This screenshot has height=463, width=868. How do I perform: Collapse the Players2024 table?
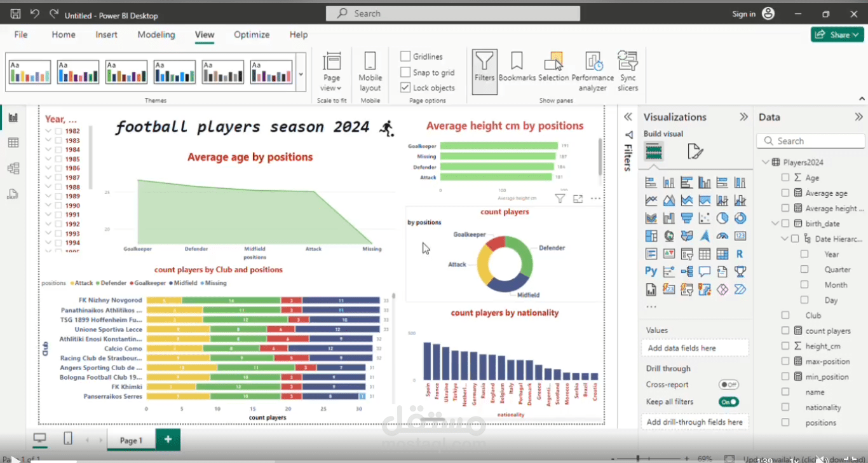tap(765, 162)
